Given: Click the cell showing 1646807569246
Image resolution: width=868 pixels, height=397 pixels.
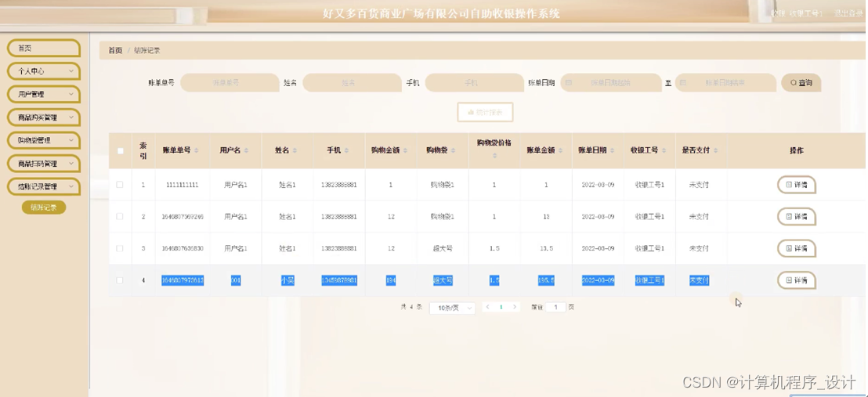Looking at the screenshot, I should point(182,216).
